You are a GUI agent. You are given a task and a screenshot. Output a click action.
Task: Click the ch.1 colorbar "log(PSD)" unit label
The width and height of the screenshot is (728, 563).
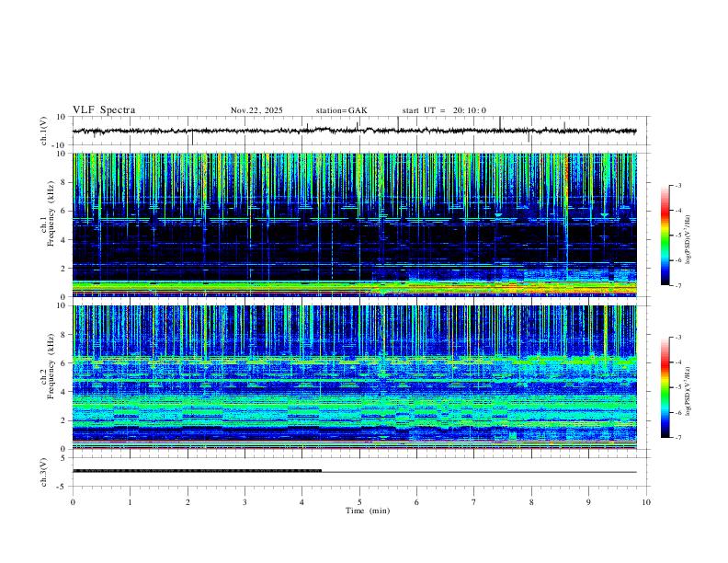tap(688, 239)
